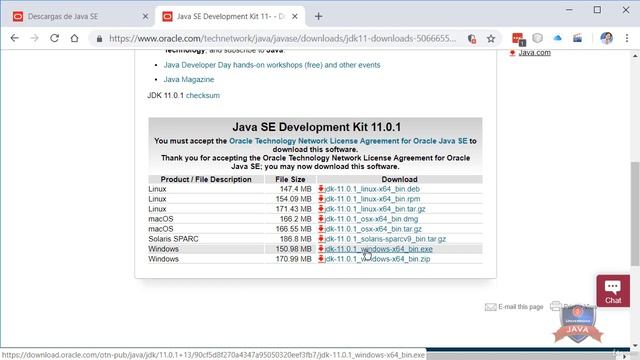Maximize the Chrome window
Viewport: 640px width, 360px height.
[x=597, y=9]
